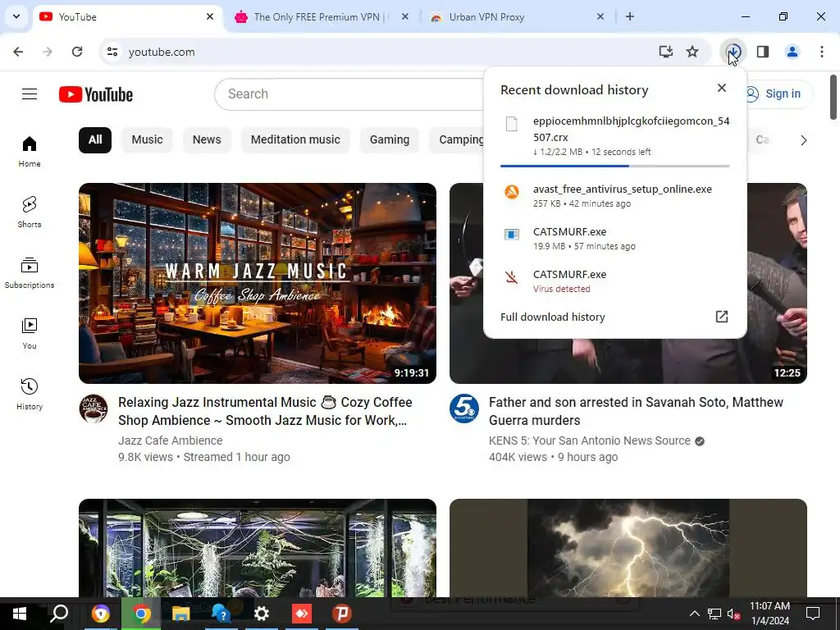Viewport: 840px width, 630px height.
Task: Close the Recent download history popup
Action: [x=722, y=88]
